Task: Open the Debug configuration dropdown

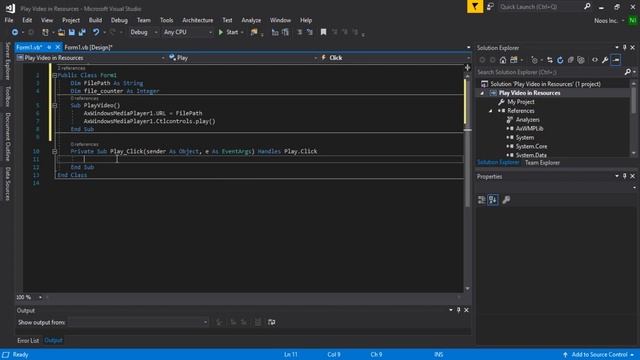Action: pos(144,32)
